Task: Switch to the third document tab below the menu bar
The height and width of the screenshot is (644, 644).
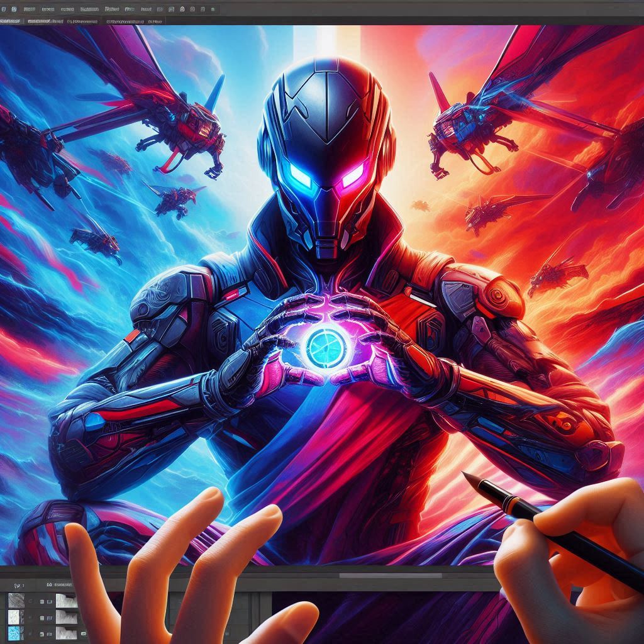Action: tap(82, 22)
